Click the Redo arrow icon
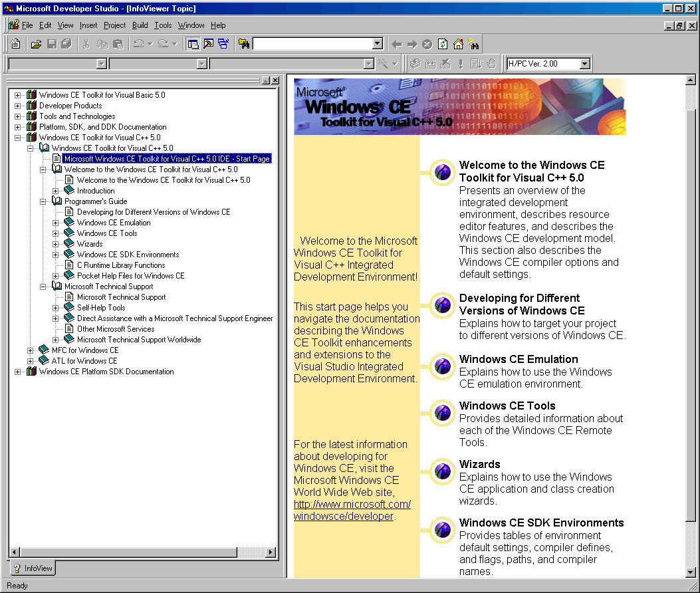This screenshot has width=700, height=593. [x=164, y=44]
